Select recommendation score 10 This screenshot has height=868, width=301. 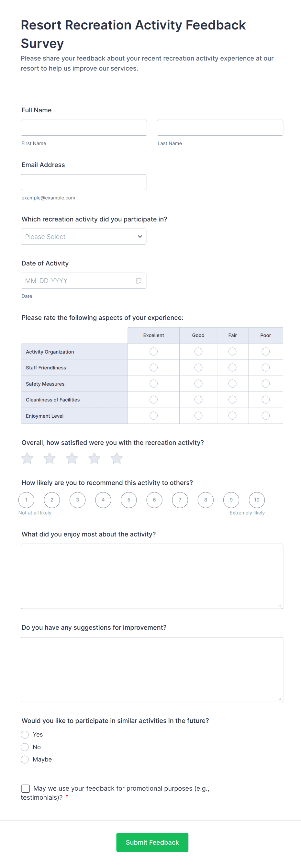257,500
